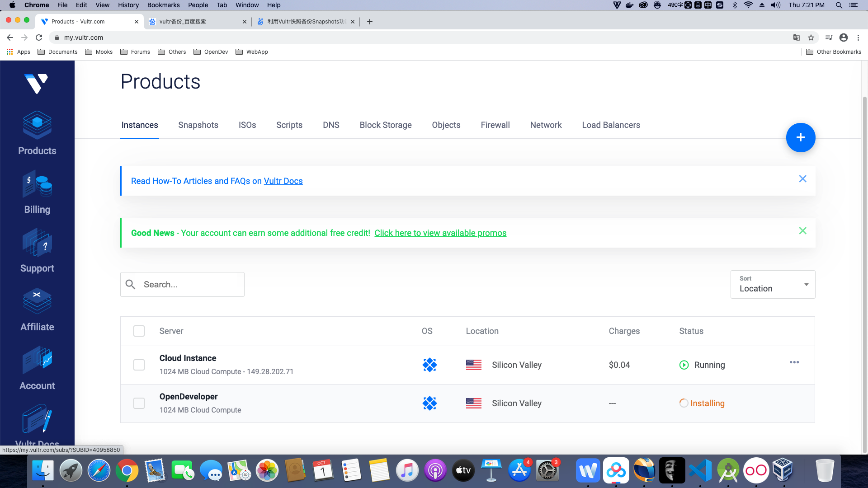Open three-dot menu for Cloud Instance

coord(794,362)
